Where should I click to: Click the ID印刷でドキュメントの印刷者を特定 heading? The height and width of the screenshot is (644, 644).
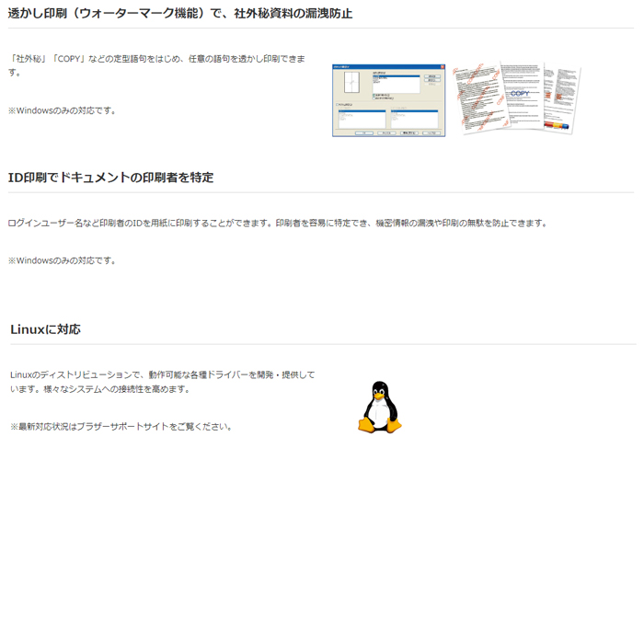(110, 178)
